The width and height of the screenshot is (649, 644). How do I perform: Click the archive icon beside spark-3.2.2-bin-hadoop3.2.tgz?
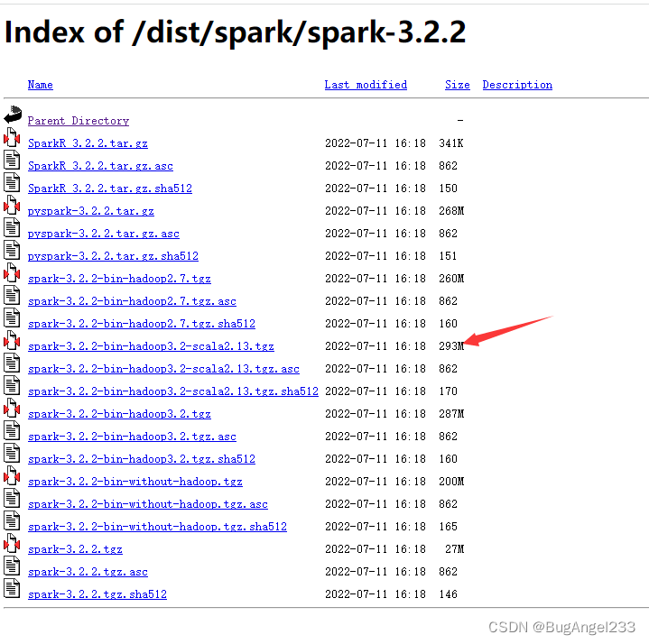coord(12,408)
